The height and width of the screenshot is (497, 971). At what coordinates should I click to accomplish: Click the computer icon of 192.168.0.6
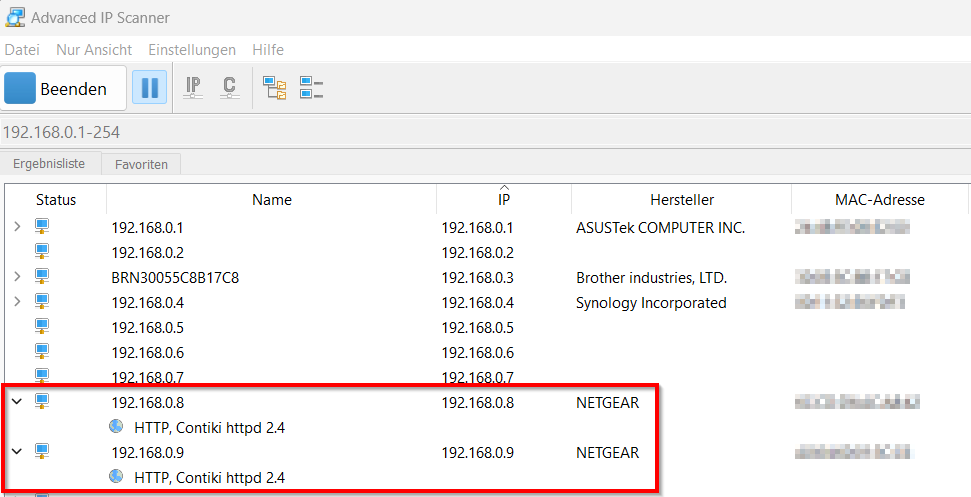click(x=41, y=351)
